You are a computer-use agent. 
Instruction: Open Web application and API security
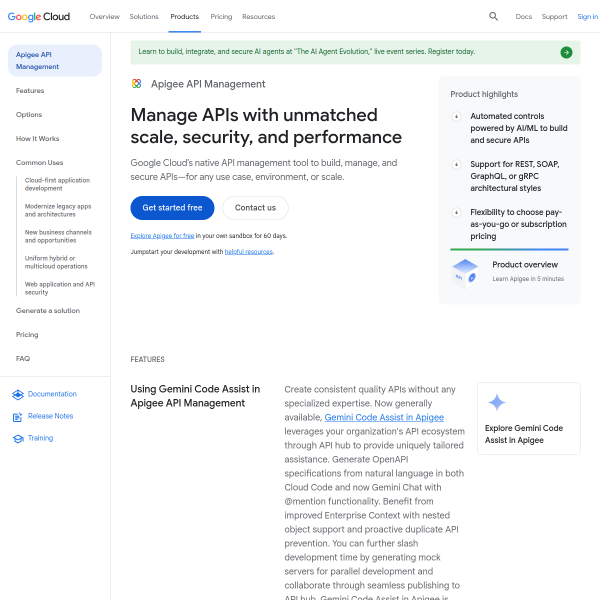pos(60,288)
